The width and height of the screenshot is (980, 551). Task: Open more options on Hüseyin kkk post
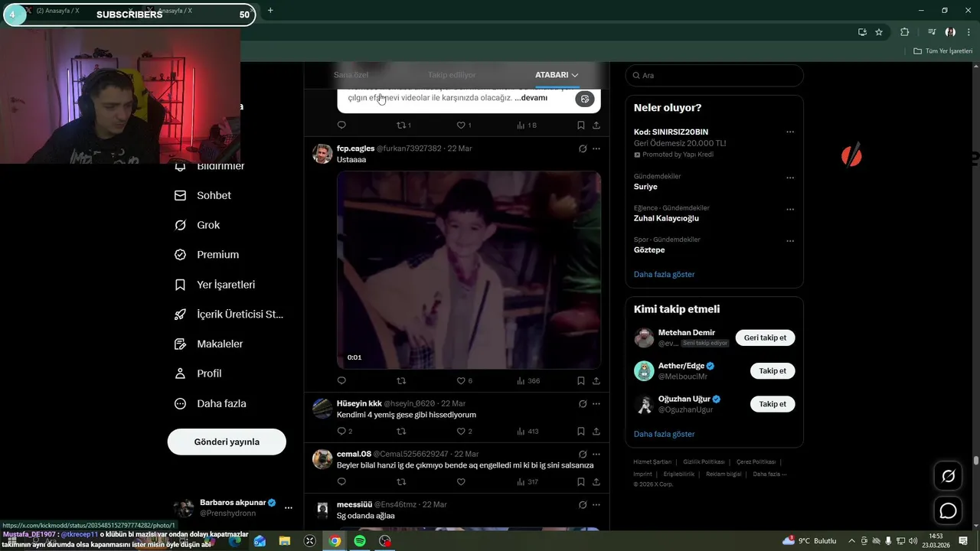(596, 403)
